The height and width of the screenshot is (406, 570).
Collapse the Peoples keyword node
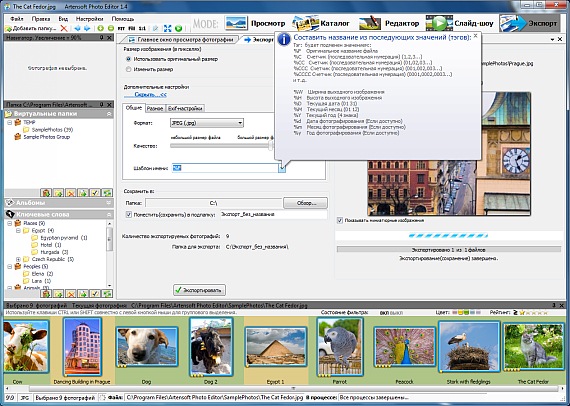[x=10, y=266]
